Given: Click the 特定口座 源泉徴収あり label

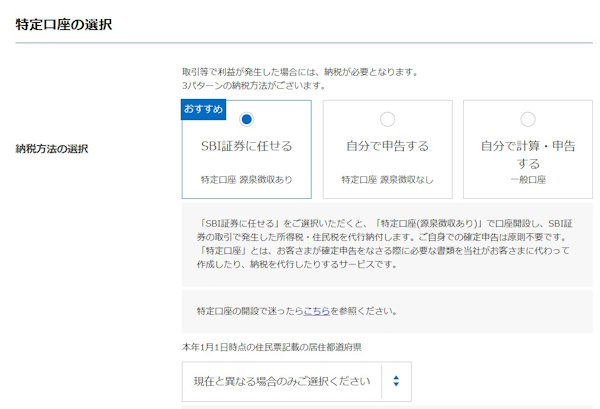Looking at the screenshot, I should [246, 179].
